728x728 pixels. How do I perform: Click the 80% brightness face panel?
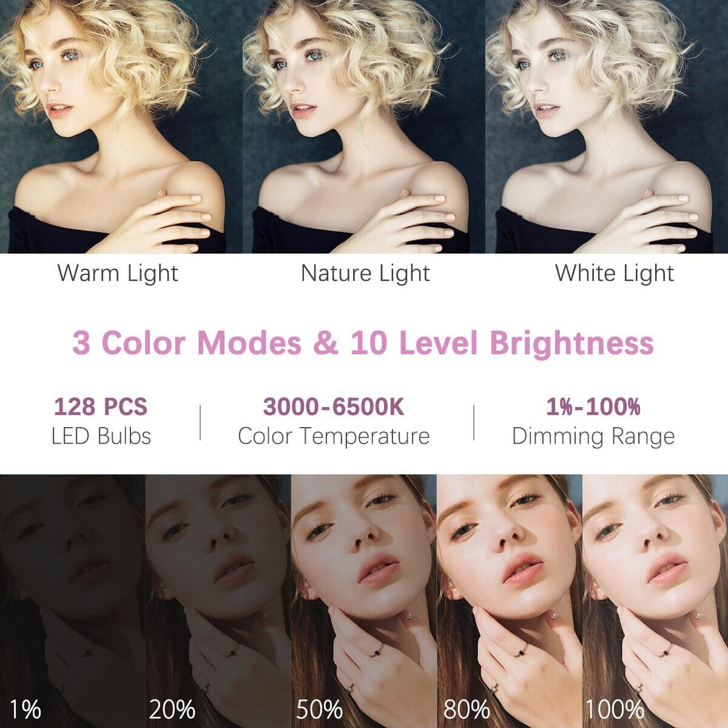[510, 601]
